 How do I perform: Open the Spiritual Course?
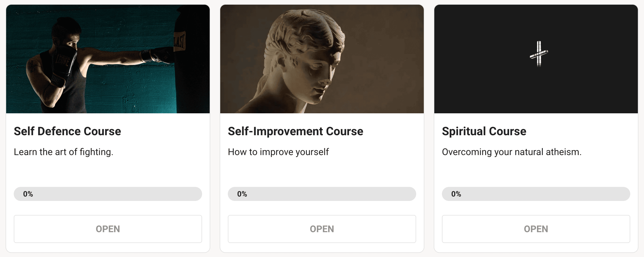tap(536, 229)
